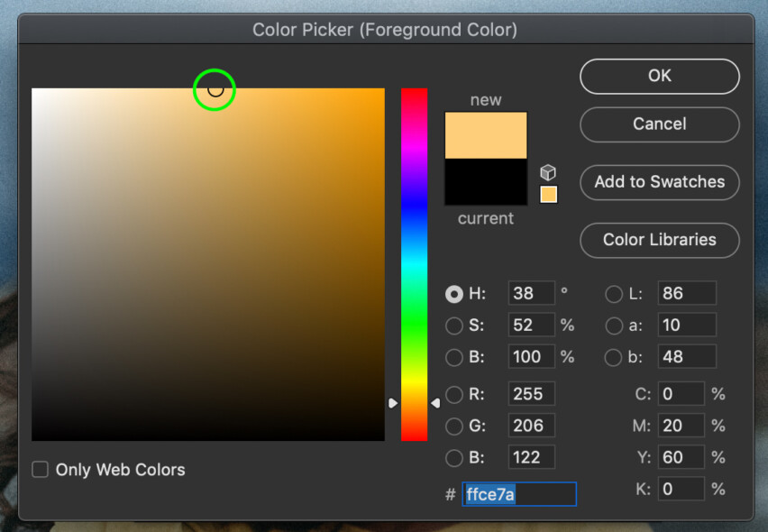Select the G green channel radio button

(x=453, y=426)
